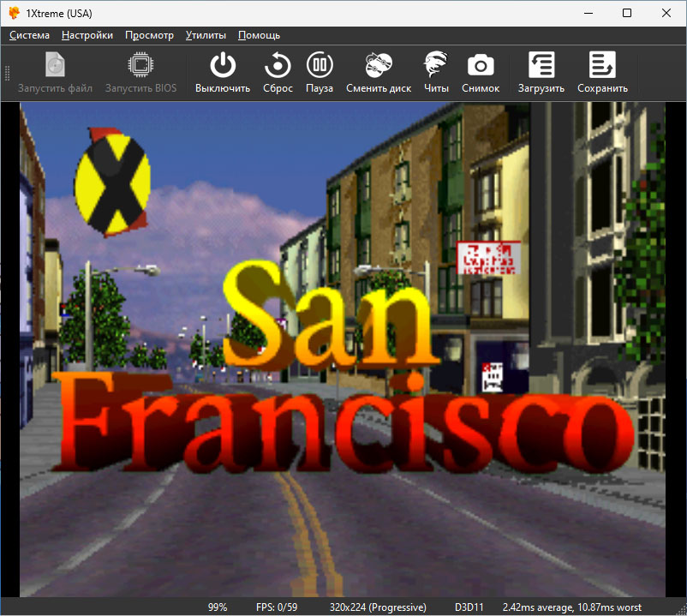
Task: Open the Просмотр menu
Action: [x=149, y=35]
